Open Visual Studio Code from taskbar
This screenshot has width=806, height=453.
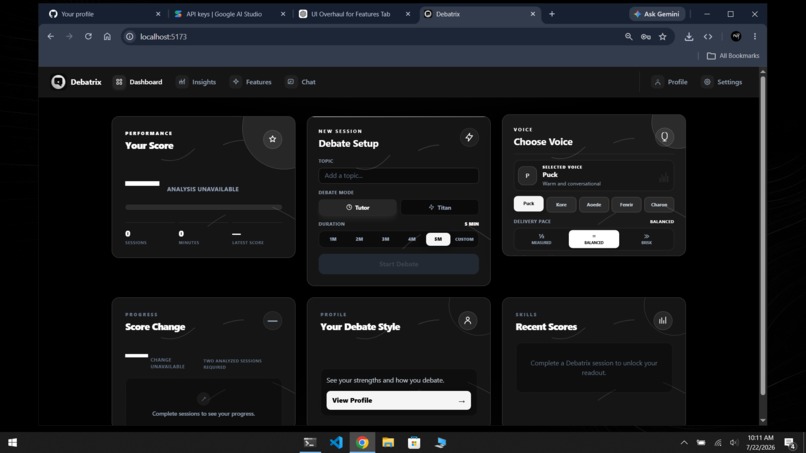click(x=336, y=443)
